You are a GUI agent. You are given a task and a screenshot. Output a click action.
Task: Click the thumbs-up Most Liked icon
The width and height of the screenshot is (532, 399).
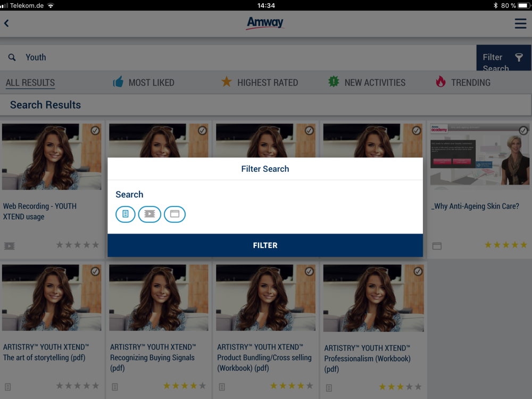118,82
